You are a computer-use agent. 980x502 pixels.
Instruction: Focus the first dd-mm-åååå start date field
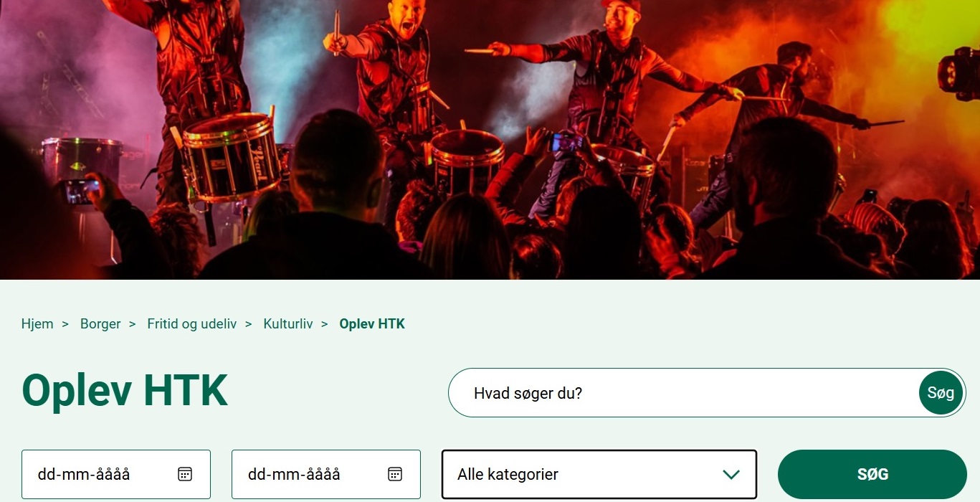click(x=116, y=474)
